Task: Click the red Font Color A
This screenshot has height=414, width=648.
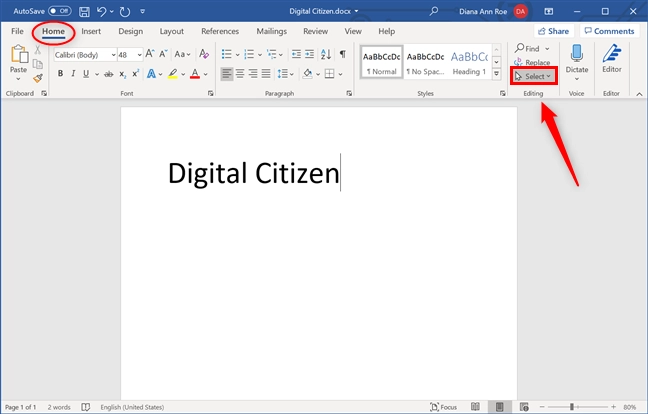Action: point(195,74)
